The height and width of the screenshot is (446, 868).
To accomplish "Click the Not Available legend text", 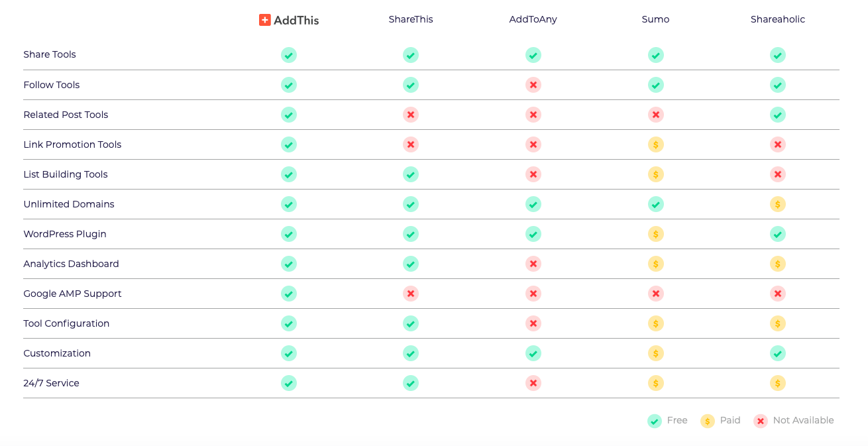I will click(803, 420).
